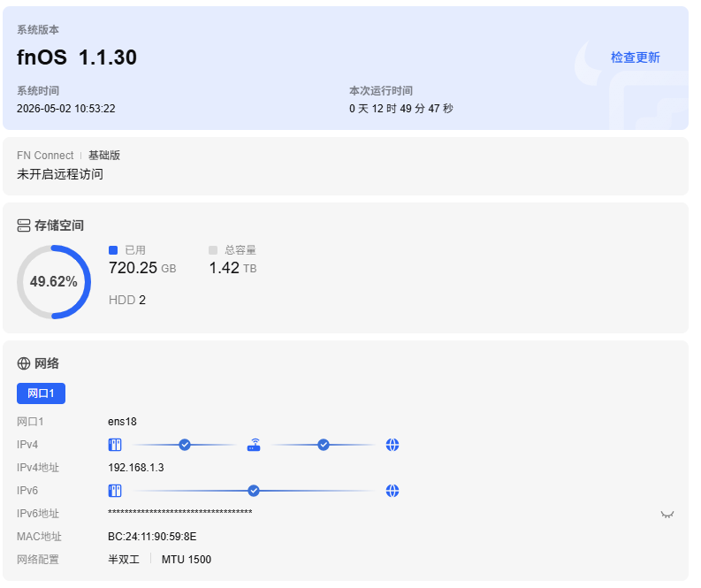701x588 pixels.
Task: Click the HDD 2 disk count
Action: tap(127, 300)
